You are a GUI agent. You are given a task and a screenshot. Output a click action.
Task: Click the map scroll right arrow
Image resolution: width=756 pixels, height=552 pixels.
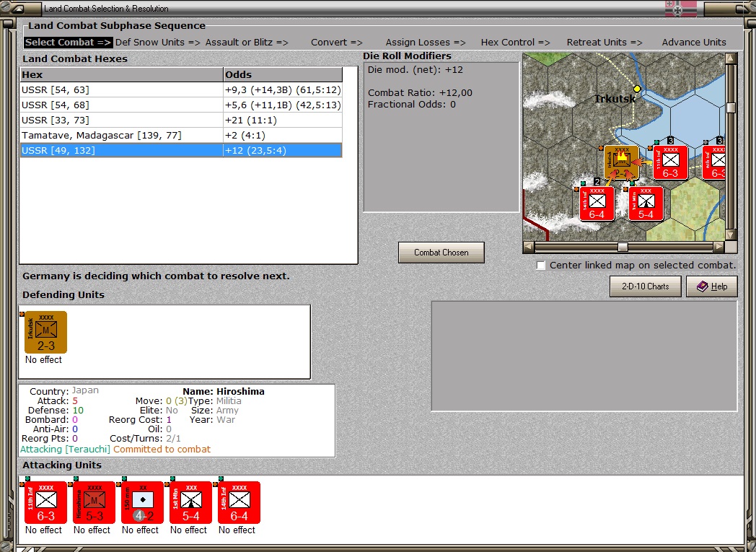(x=719, y=247)
